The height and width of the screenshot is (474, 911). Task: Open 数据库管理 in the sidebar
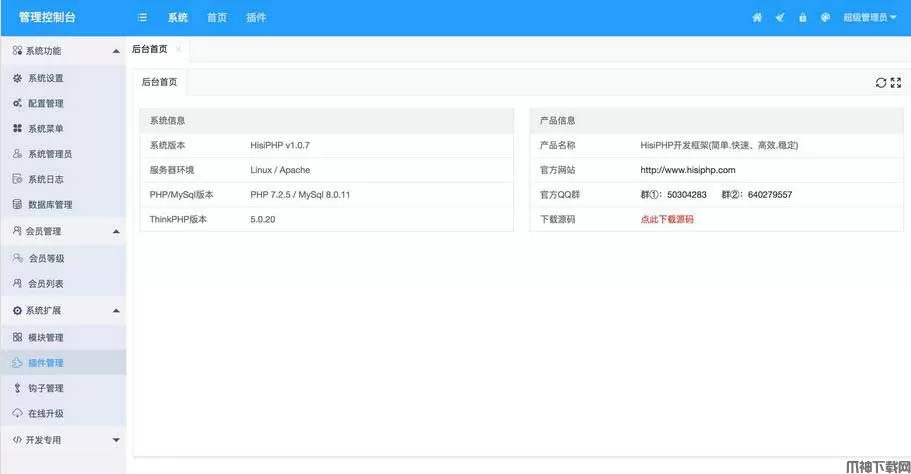[x=50, y=205]
